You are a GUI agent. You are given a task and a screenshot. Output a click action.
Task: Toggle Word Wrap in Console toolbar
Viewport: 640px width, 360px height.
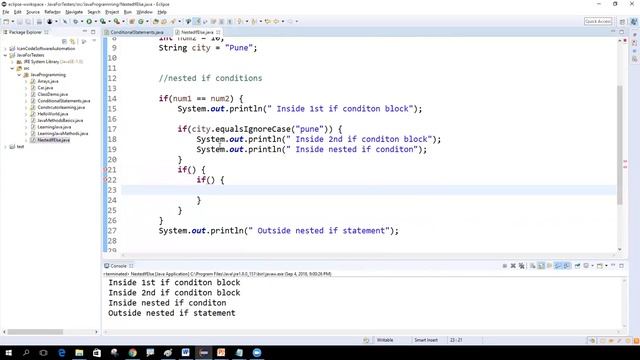tap(549, 266)
